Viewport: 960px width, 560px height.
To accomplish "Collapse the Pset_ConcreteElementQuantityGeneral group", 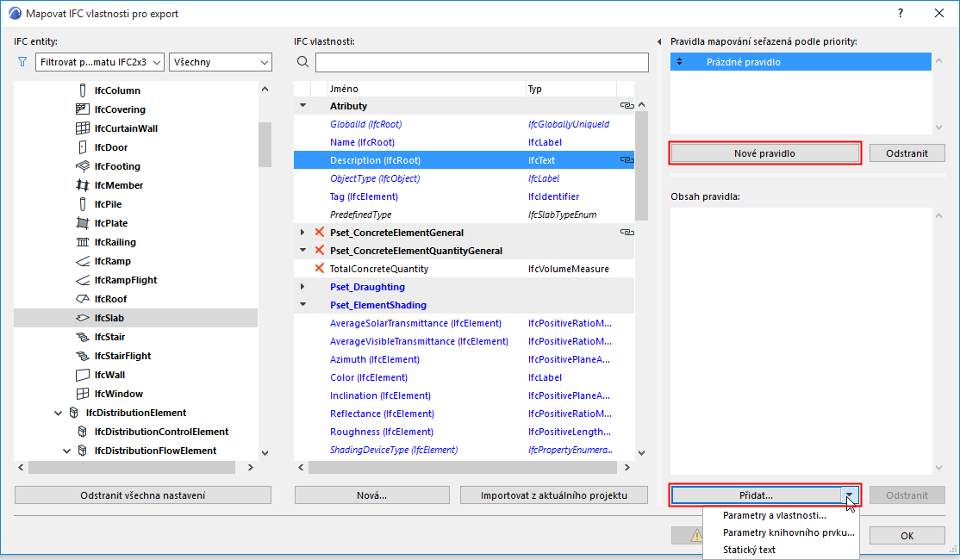I will [x=302, y=251].
